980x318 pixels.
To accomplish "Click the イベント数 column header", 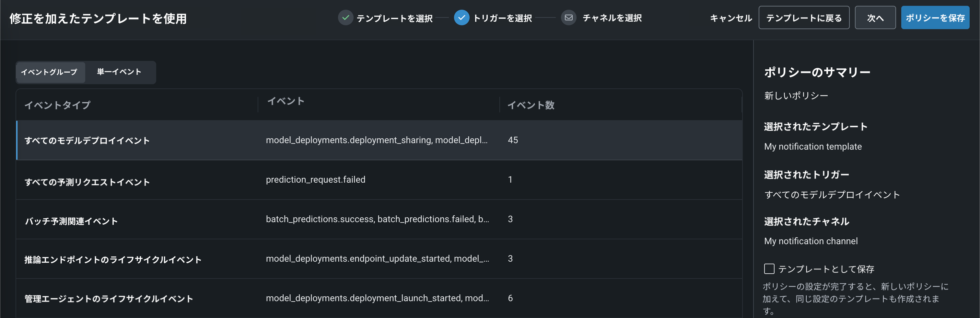I will 531,105.
